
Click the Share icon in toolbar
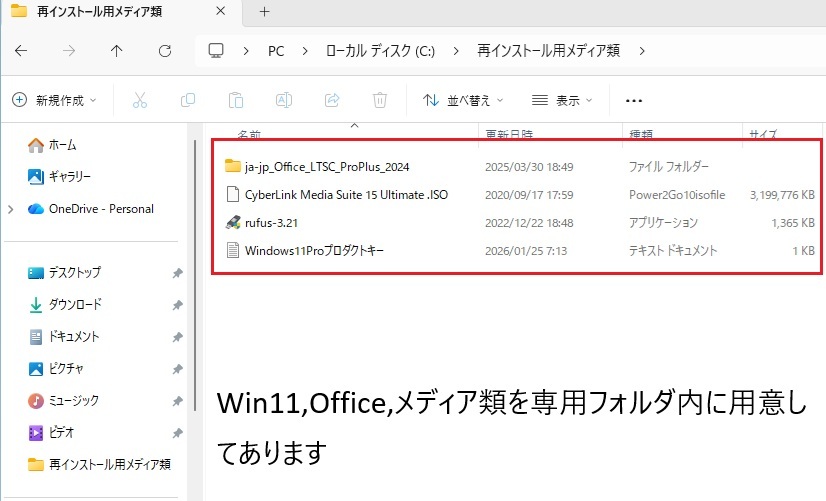(x=332, y=100)
